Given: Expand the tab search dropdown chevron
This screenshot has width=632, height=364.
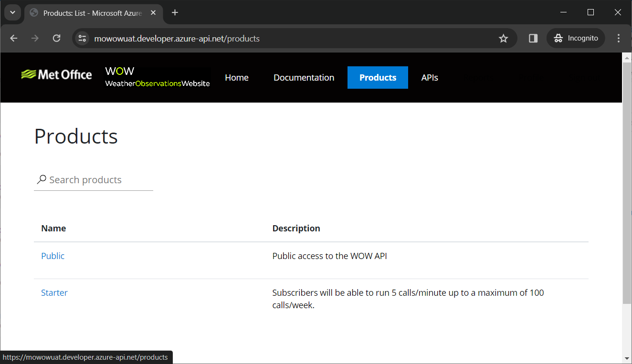Looking at the screenshot, I should [12, 13].
